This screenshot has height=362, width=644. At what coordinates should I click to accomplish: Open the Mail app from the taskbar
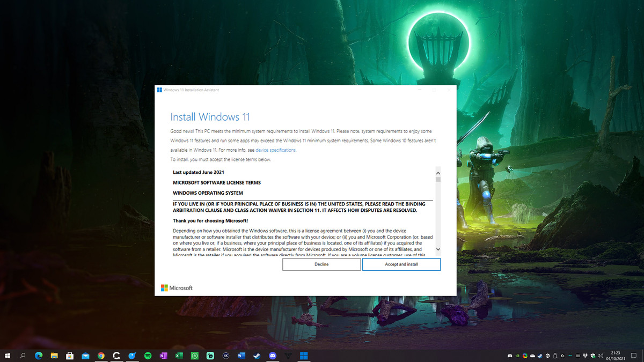pos(85,355)
